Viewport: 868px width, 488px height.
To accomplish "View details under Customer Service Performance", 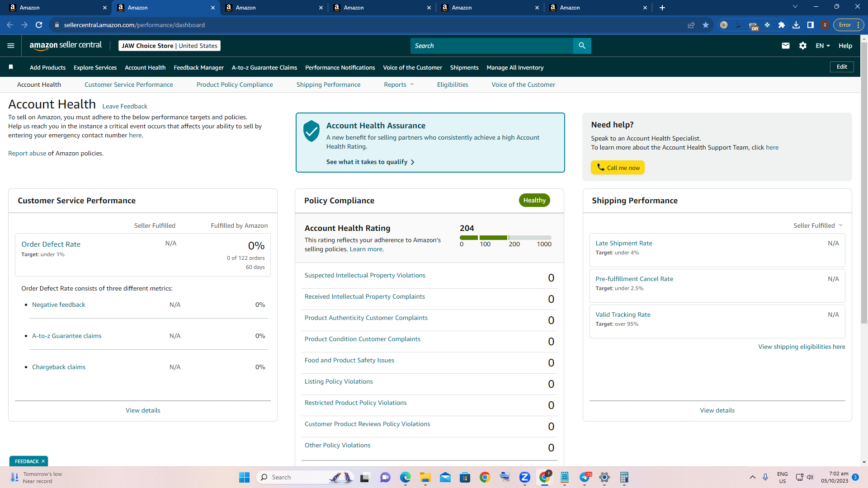I will [x=143, y=410].
